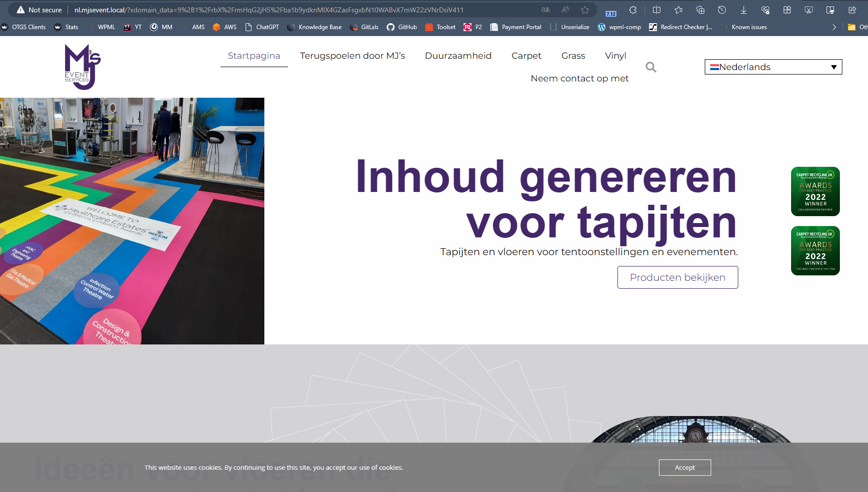
Task: Open the Favorites list icon
Action: tap(679, 10)
